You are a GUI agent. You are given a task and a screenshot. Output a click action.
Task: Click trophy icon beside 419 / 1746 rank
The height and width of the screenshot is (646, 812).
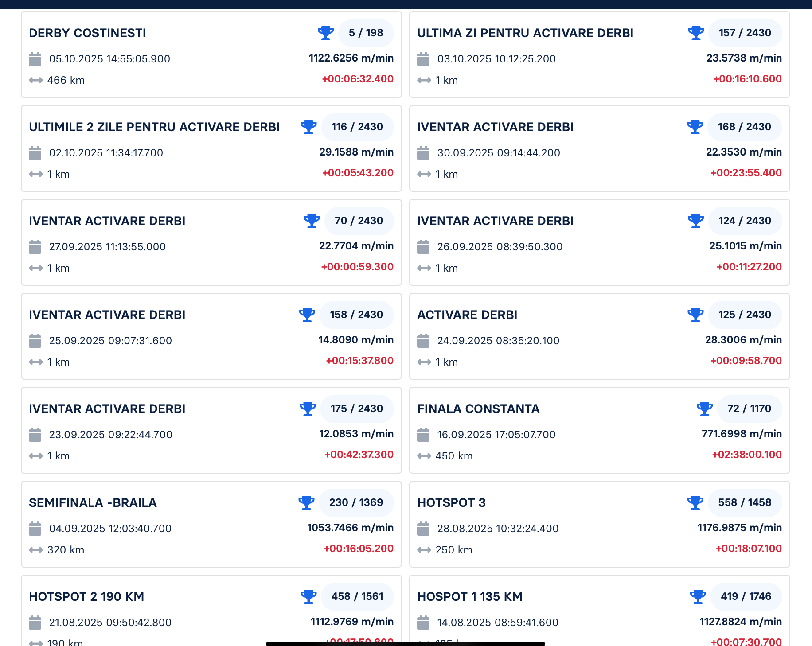pos(698,596)
